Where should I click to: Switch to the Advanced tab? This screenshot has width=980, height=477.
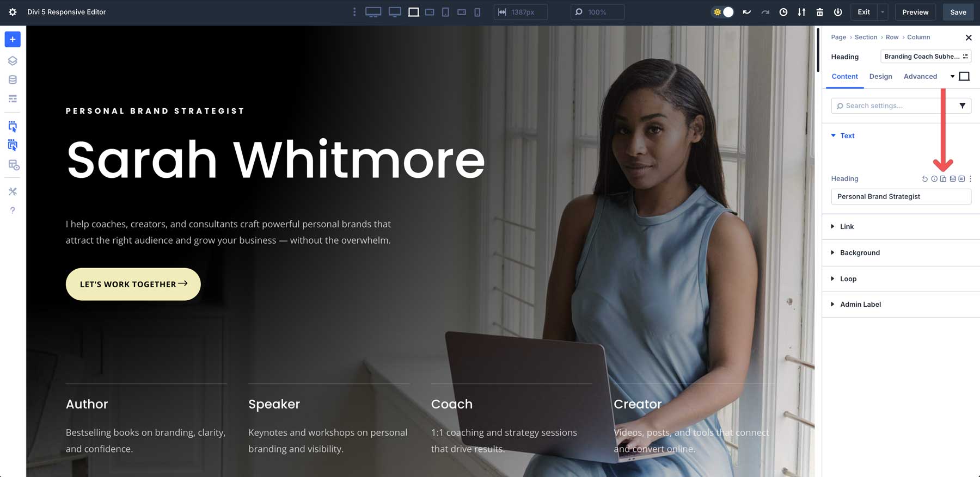click(920, 77)
